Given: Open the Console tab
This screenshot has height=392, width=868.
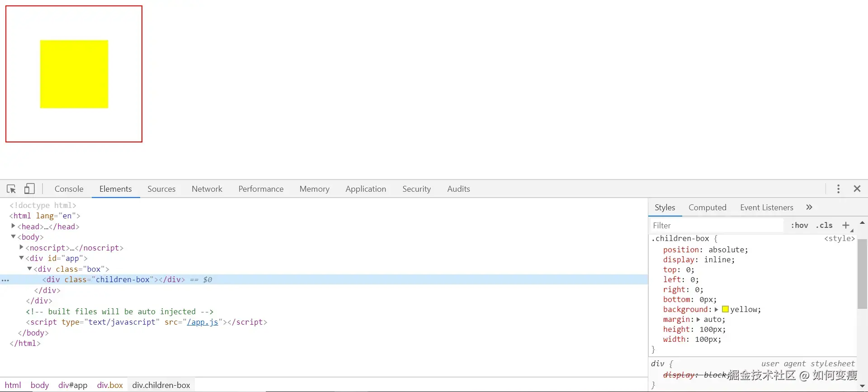Looking at the screenshot, I should tap(69, 189).
